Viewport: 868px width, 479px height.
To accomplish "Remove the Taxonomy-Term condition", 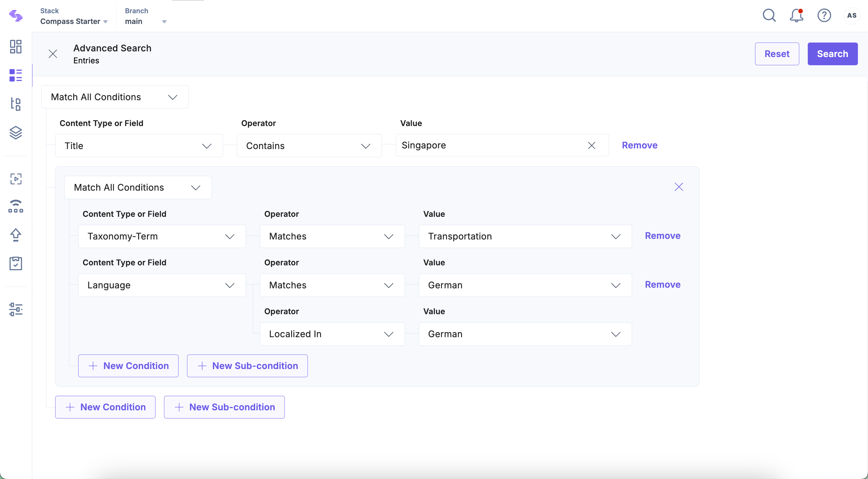I will click(x=662, y=236).
